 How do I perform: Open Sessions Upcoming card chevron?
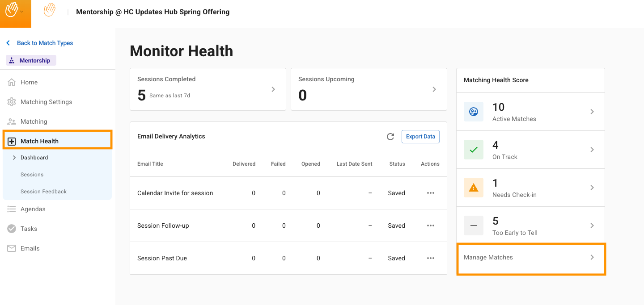click(434, 89)
